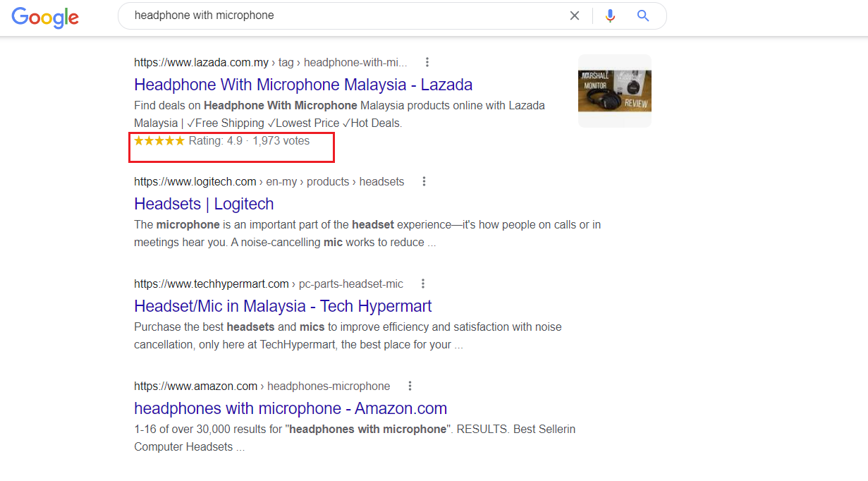Open the "Headsets | Logitech" result

coord(204,204)
